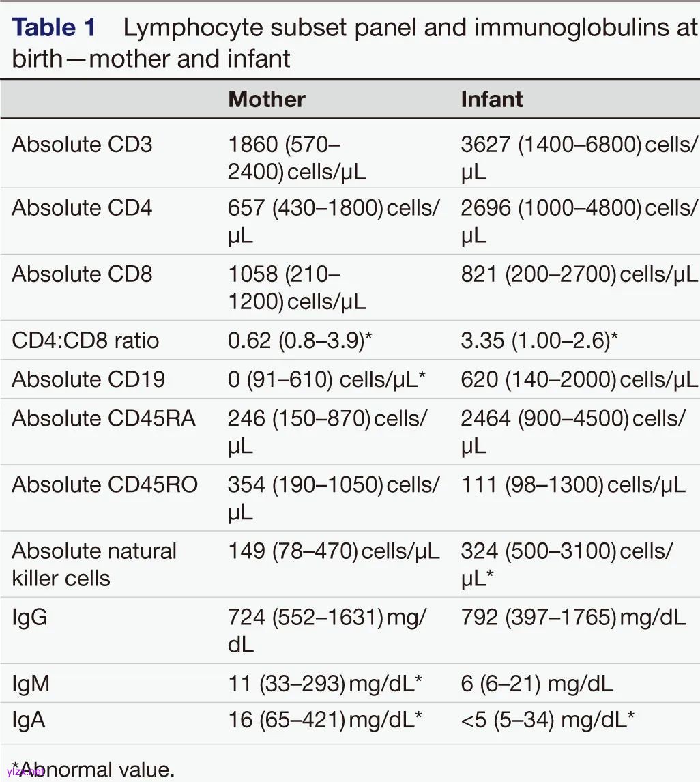Click the Absolute CD3 row label
Screen dimensions: 700x782
click(82, 145)
